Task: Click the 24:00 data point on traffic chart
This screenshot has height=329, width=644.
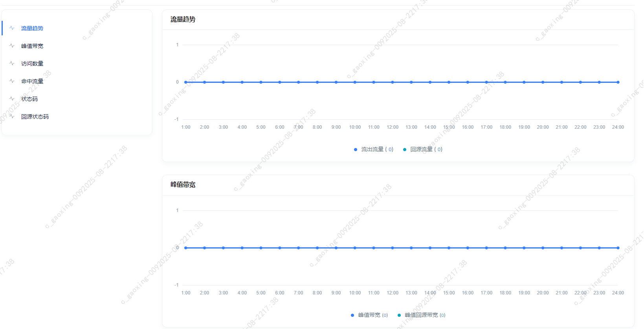Action: coord(618,82)
